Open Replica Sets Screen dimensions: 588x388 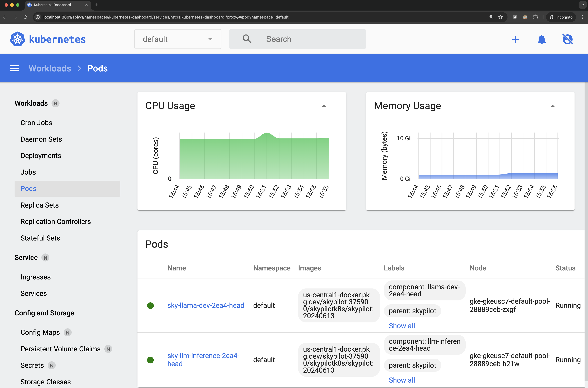[40, 205]
